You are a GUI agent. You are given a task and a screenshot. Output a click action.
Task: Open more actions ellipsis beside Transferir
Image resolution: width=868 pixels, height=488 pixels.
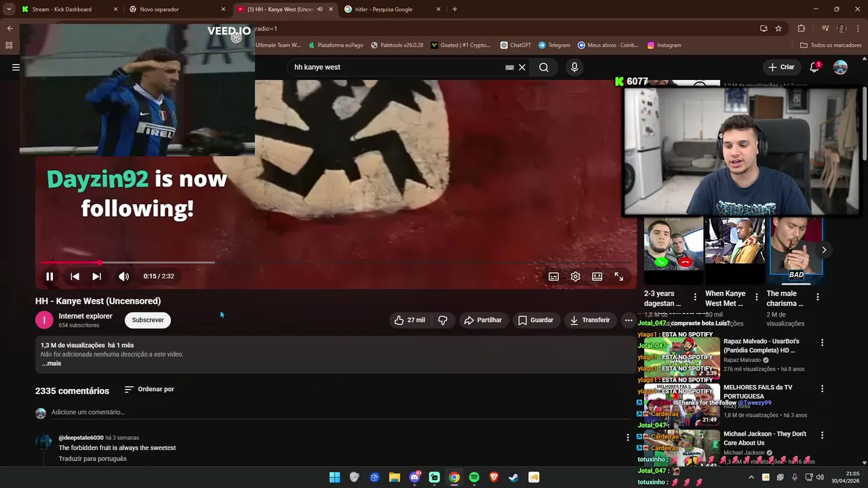pos(629,320)
